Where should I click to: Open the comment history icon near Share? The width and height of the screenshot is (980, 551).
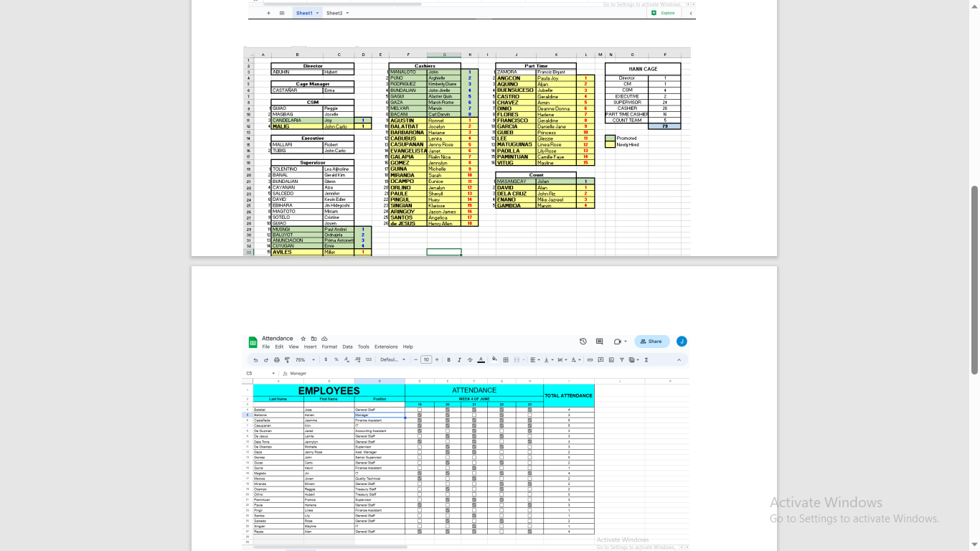(599, 342)
